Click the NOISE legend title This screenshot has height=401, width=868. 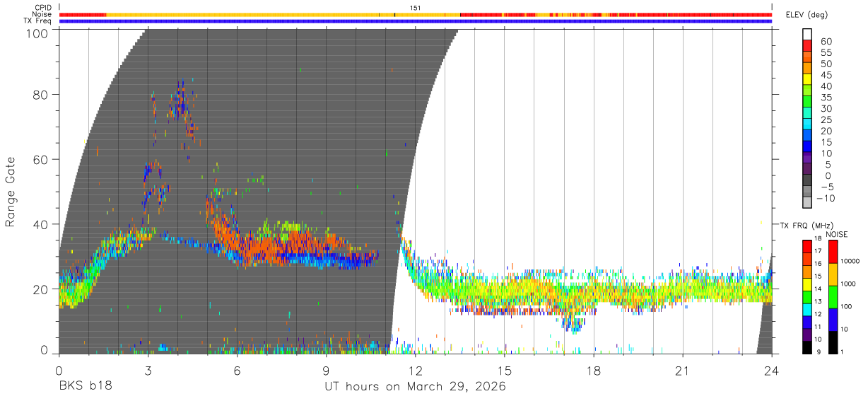[x=836, y=234]
